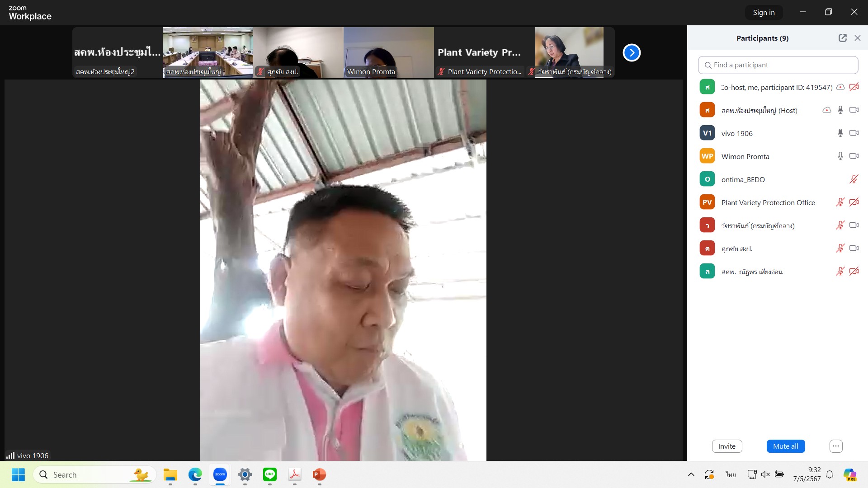Viewport: 868px width, 488px height.
Task: Select the meeting room video thumbnail
Action: 208,52
